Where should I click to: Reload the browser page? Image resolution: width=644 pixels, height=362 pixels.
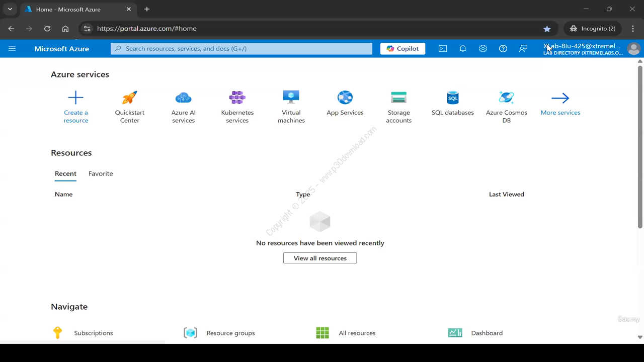click(x=47, y=29)
